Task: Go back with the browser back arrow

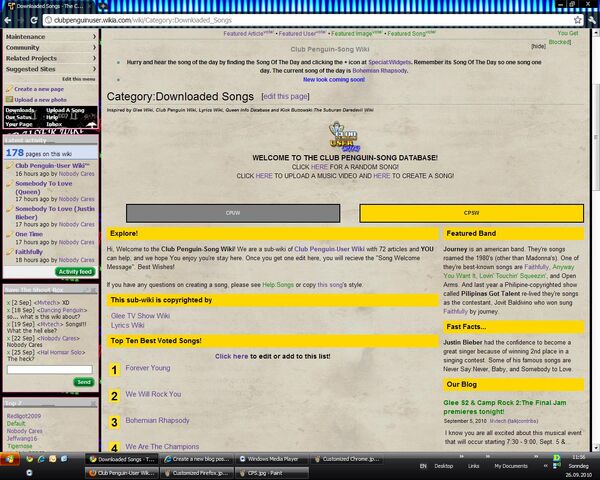Action: (8, 20)
